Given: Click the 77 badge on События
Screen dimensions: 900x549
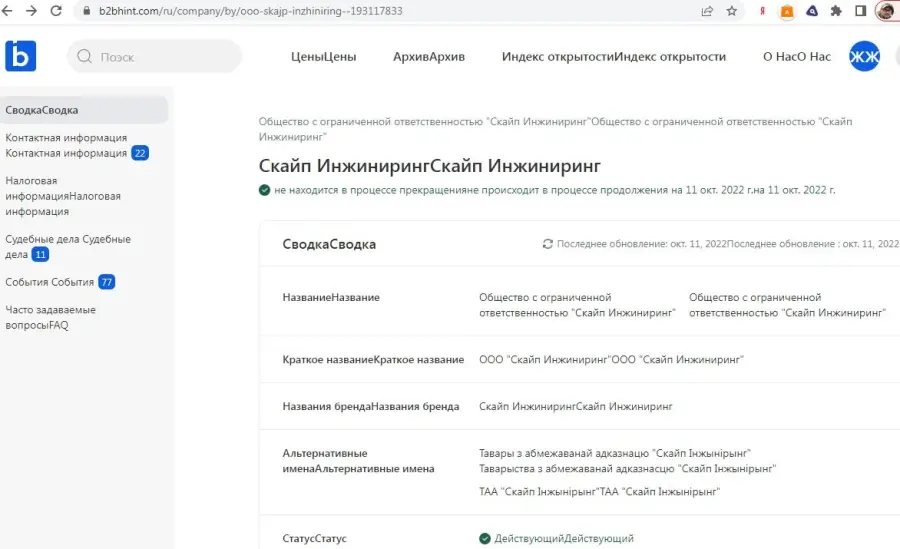Looking at the screenshot, I should click(x=106, y=282).
